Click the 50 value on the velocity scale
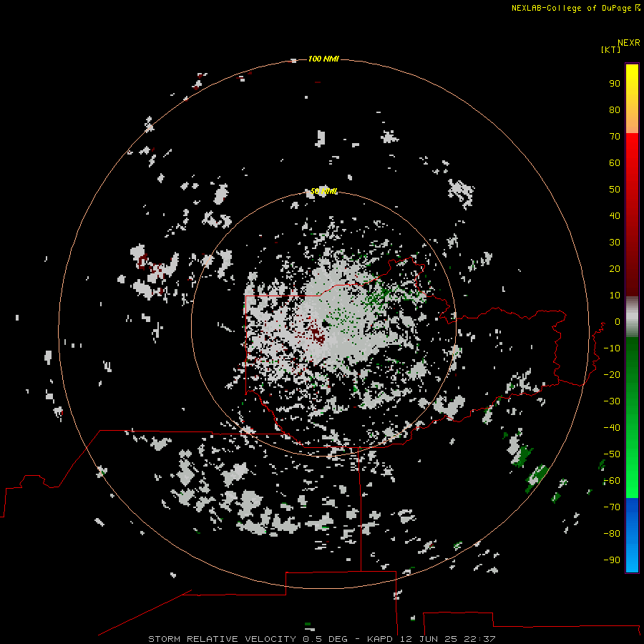Viewport: 644px width, 644px height. click(615, 190)
